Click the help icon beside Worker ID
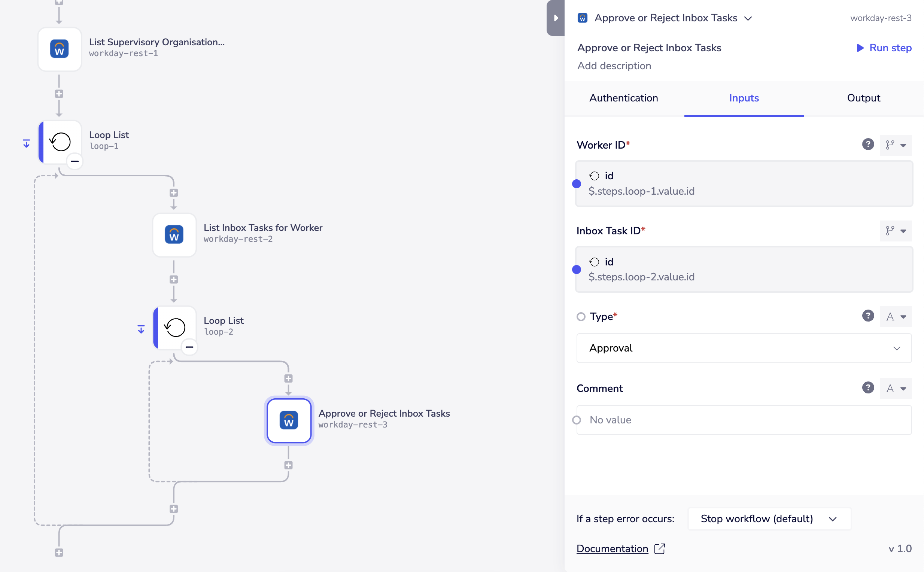The width and height of the screenshot is (924, 572). tap(868, 144)
